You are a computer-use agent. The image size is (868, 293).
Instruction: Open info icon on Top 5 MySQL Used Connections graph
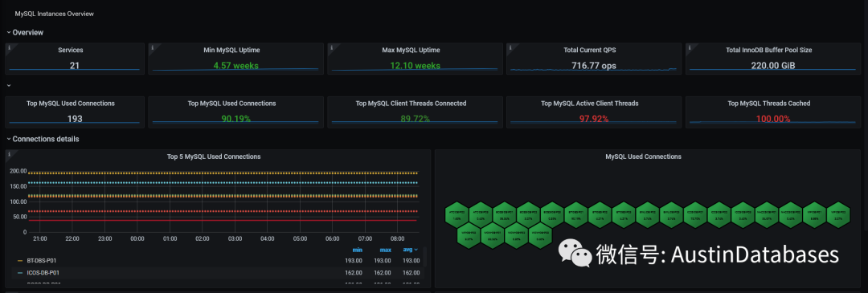9,155
